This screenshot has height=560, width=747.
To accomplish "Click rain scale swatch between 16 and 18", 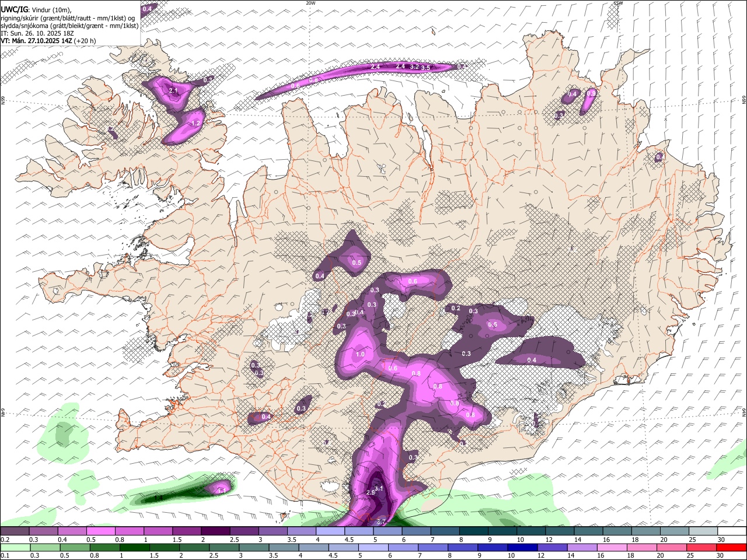I will pos(612,547).
